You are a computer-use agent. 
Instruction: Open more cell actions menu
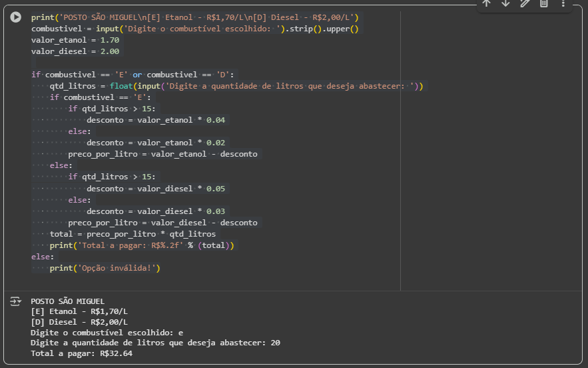(x=563, y=3)
